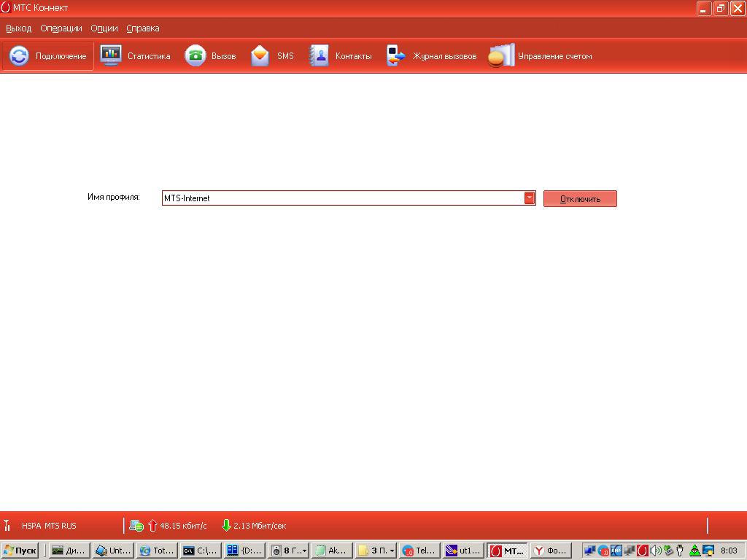The image size is (747, 560).
Task: Click the МТ... MTS Connect taskbar button
Action: coord(508,551)
